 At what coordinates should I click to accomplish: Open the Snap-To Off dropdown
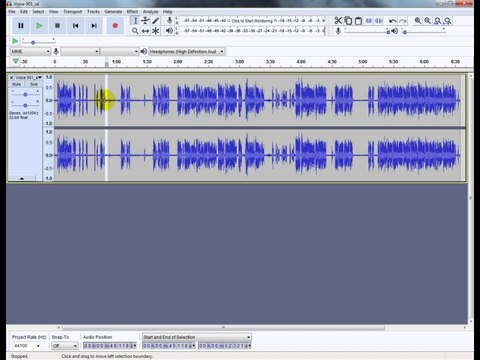(65, 346)
